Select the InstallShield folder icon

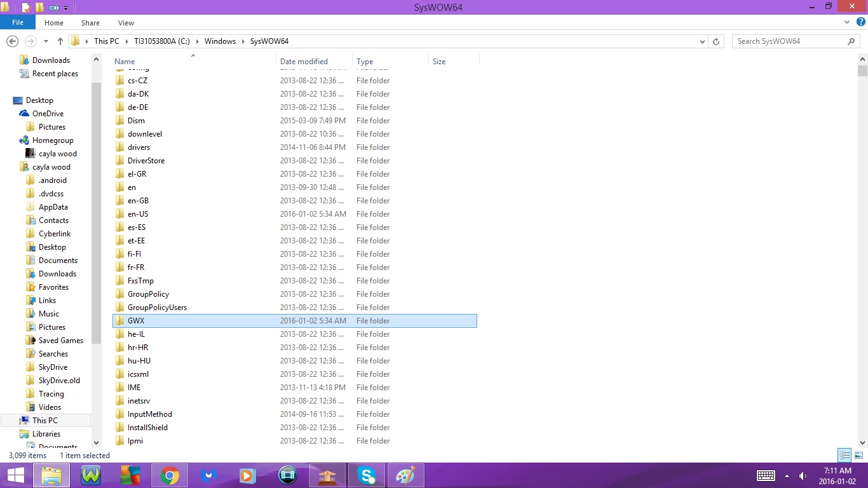(120, 428)
